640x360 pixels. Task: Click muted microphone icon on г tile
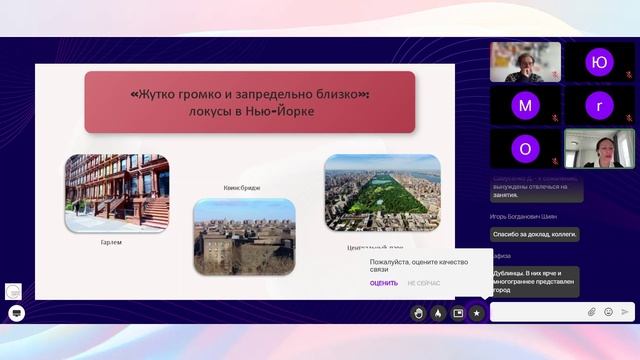629,118
